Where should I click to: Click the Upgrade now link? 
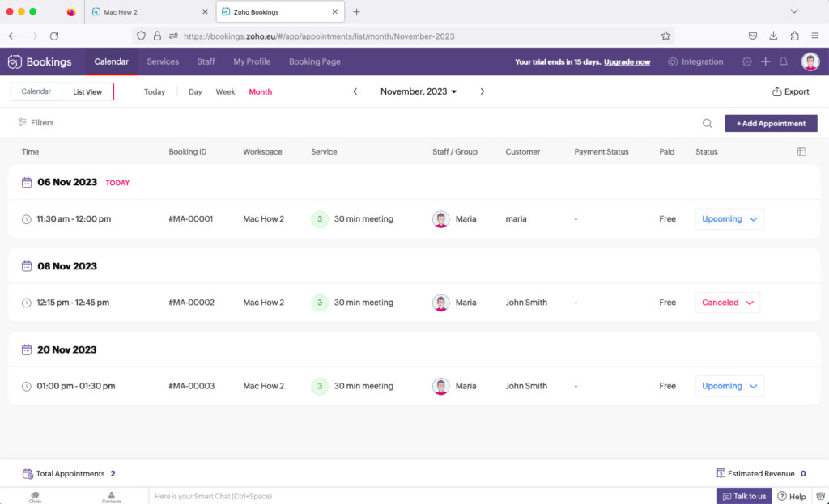(x=627, y=62)
